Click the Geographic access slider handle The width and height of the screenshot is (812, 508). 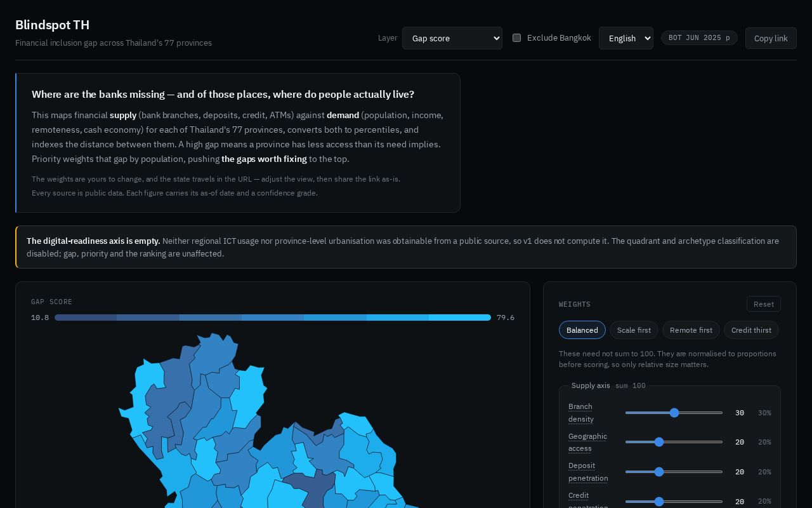click(x=659, y=442)
